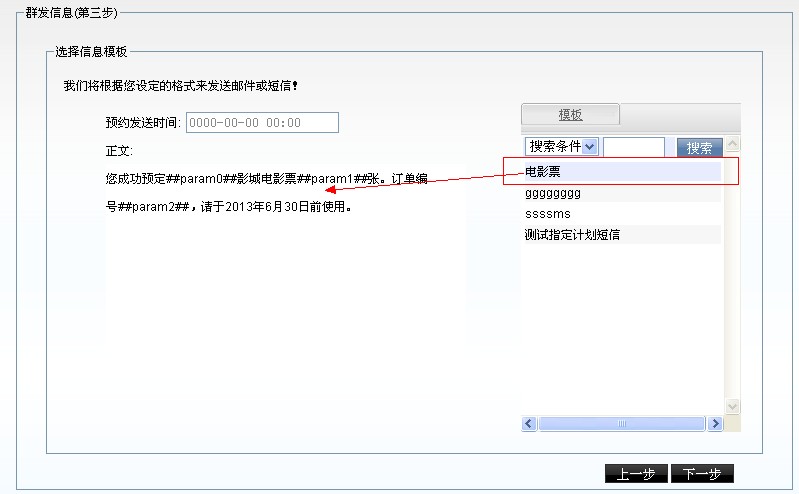Focus the 预约发送时间 input field
The width and height of the screenshot is (799, 494).
pos(262,123)
